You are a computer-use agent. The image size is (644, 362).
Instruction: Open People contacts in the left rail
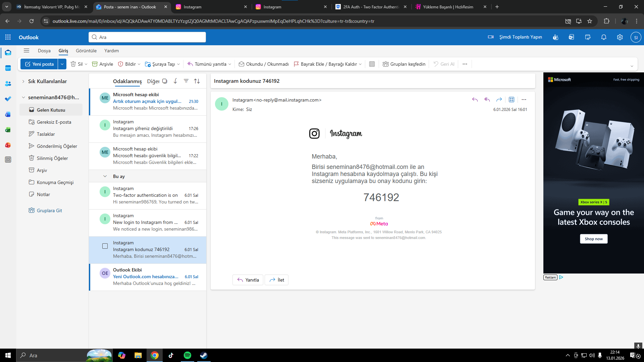point(8,83)
